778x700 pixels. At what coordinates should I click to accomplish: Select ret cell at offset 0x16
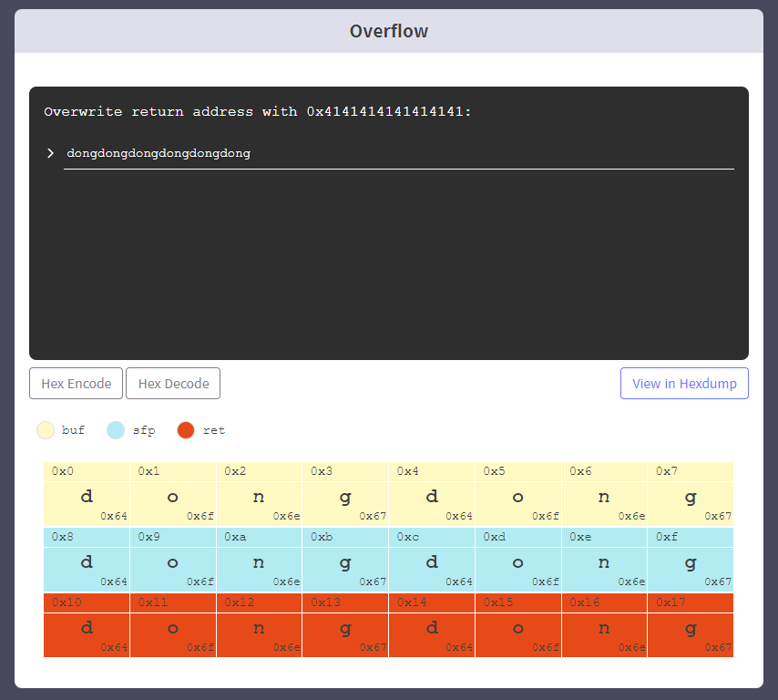pos(605,625)
